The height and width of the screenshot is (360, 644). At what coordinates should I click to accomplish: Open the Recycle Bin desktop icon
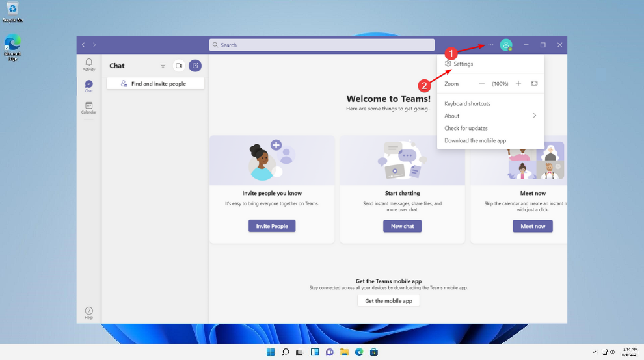(x=13, y=12)
